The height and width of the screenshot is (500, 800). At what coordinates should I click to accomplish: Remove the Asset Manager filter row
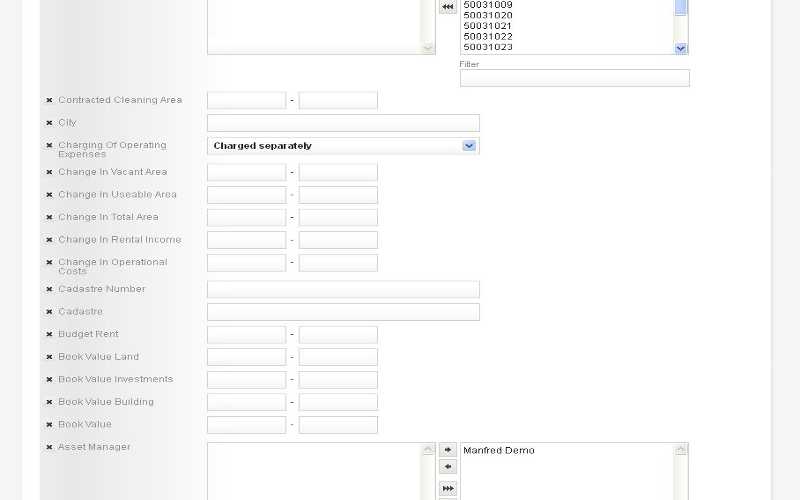coord(49,447)
